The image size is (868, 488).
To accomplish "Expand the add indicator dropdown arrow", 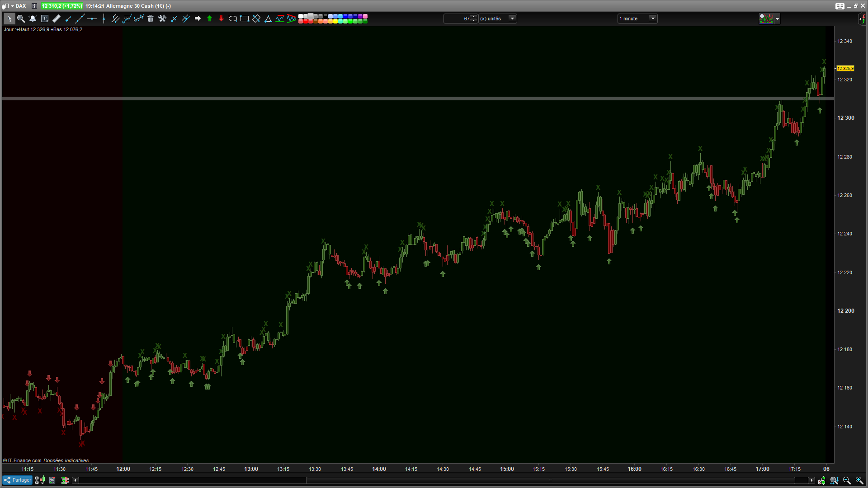I will click(x=777, y=19).
